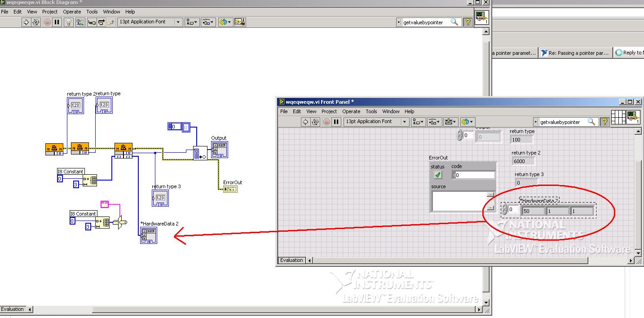This screenshot has height=318, width=644.
Task: Open Project menu in Block Diagram window
Action: pos(50,12)
